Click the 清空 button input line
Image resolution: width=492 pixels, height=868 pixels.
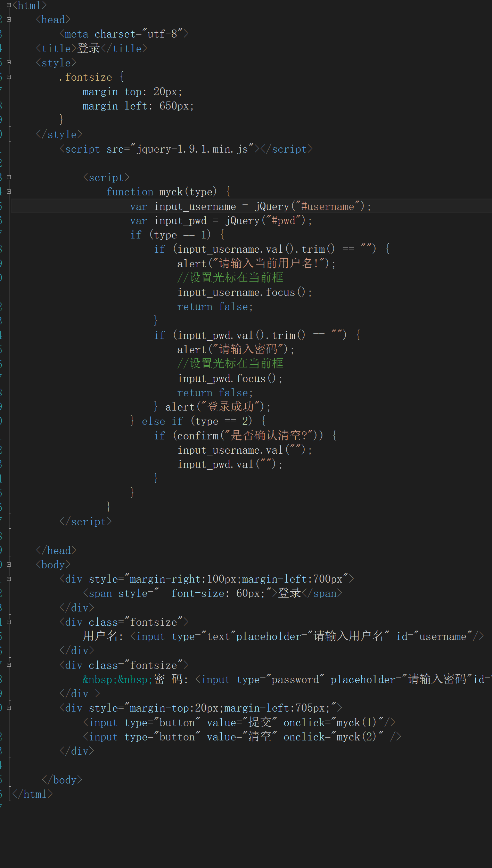242,737
